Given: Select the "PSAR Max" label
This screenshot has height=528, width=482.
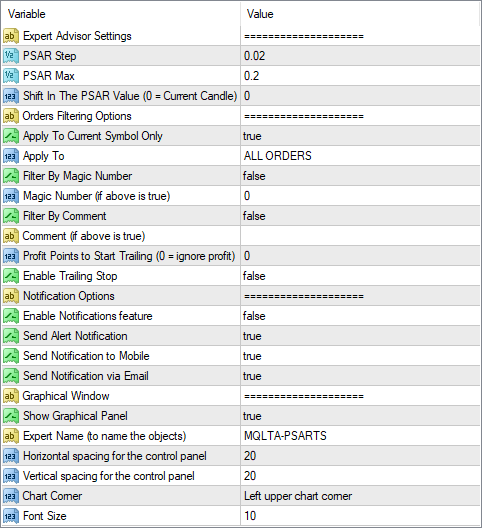Looking at the screenshot, I should click(x=49, y=76).
